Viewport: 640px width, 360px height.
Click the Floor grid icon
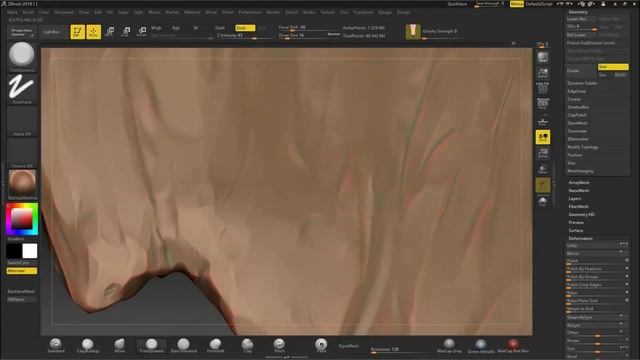pos(542,121)
